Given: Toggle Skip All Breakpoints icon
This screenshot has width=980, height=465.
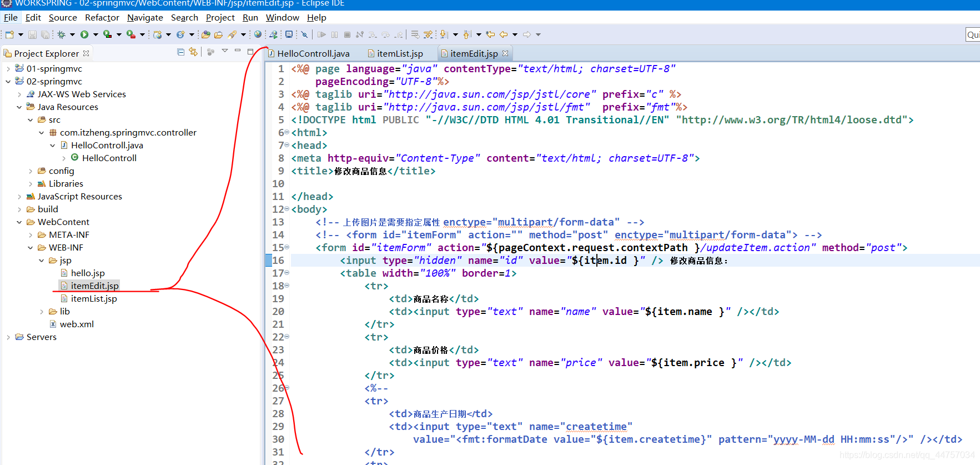Looking at the screenshot, I should coord(304,34).
